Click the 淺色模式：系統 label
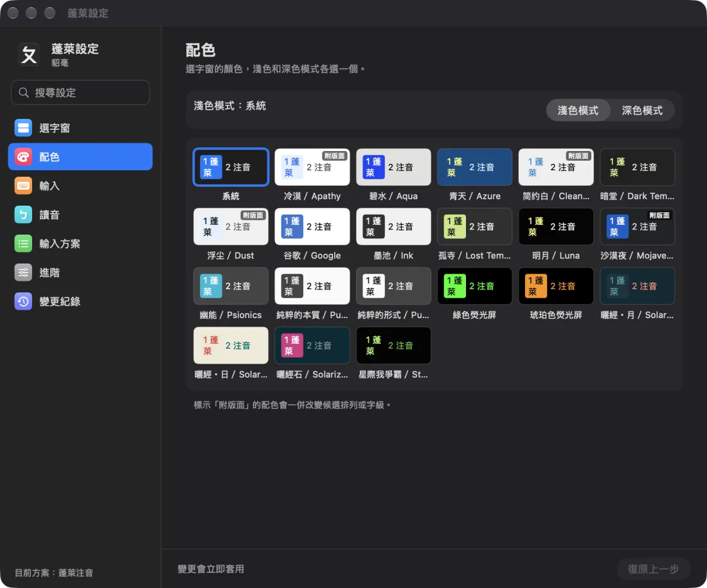This screenshot has width=707, height=588. pyautogui.click(x=230, y=105)
